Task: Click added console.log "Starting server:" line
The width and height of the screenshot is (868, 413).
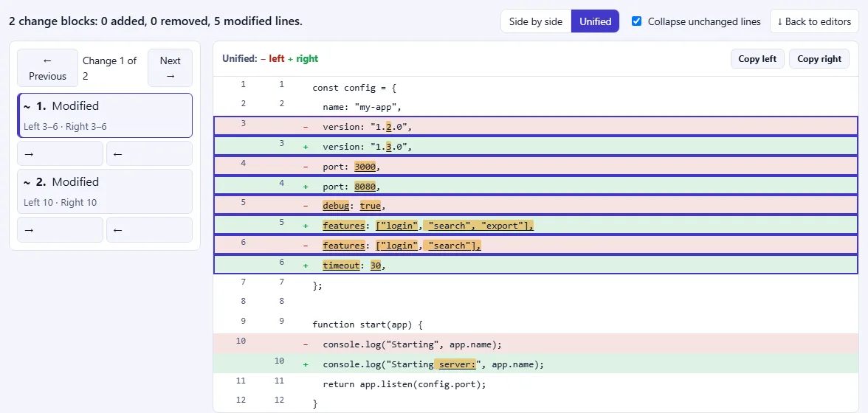Action: tap(536, 364)
